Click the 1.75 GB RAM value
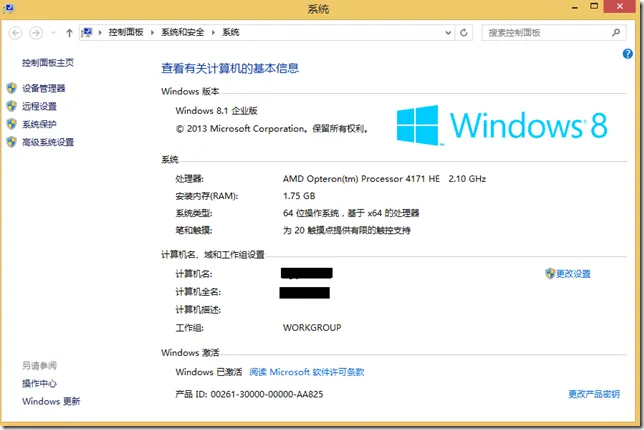Viewport: 644px width, 430px height. click(x=299, y=196)
